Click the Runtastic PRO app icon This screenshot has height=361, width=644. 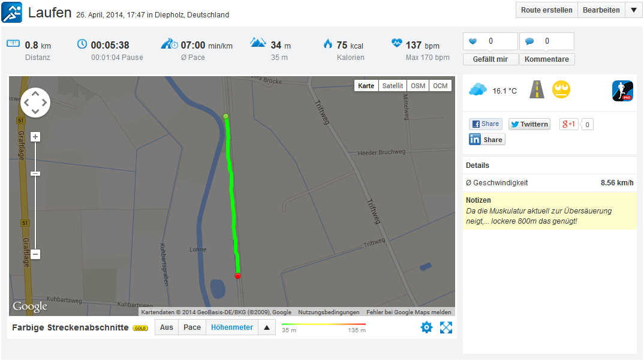pos(622,91)
